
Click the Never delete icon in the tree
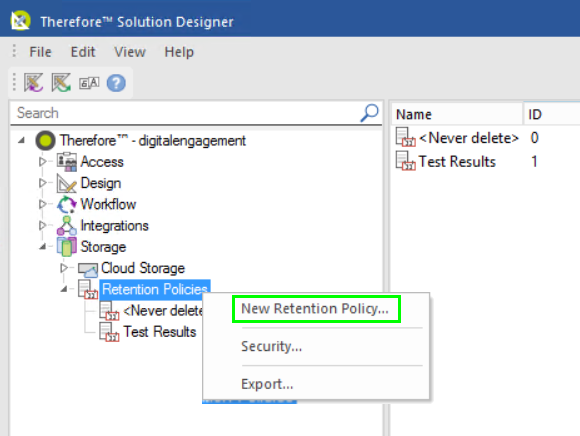109,311
